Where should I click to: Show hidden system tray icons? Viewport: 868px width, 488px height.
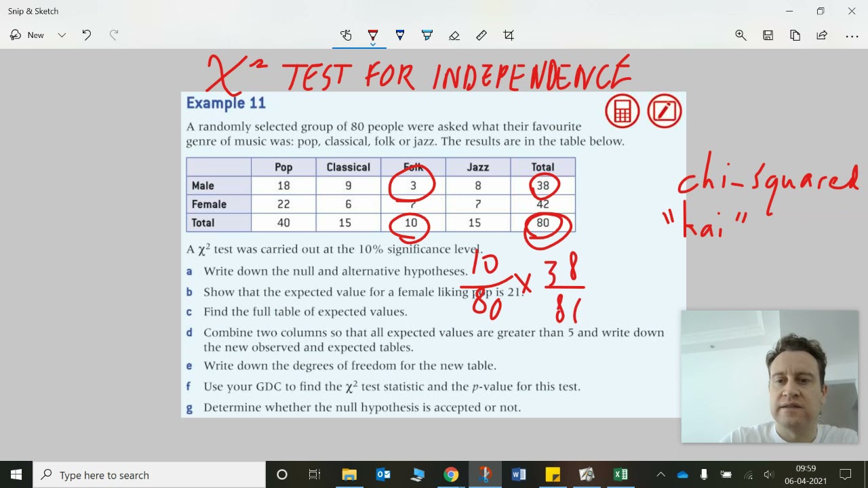pyautogui.click(x=661, y=474)
